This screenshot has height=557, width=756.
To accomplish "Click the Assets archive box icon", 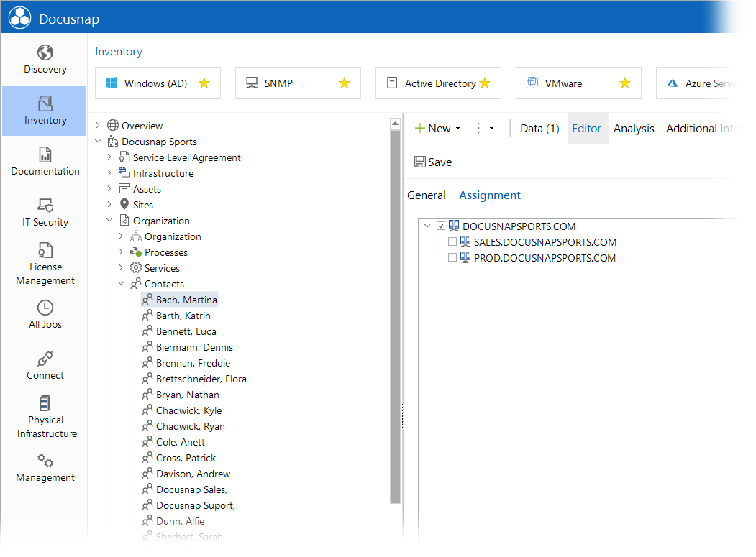I will (x=124, y=188).
